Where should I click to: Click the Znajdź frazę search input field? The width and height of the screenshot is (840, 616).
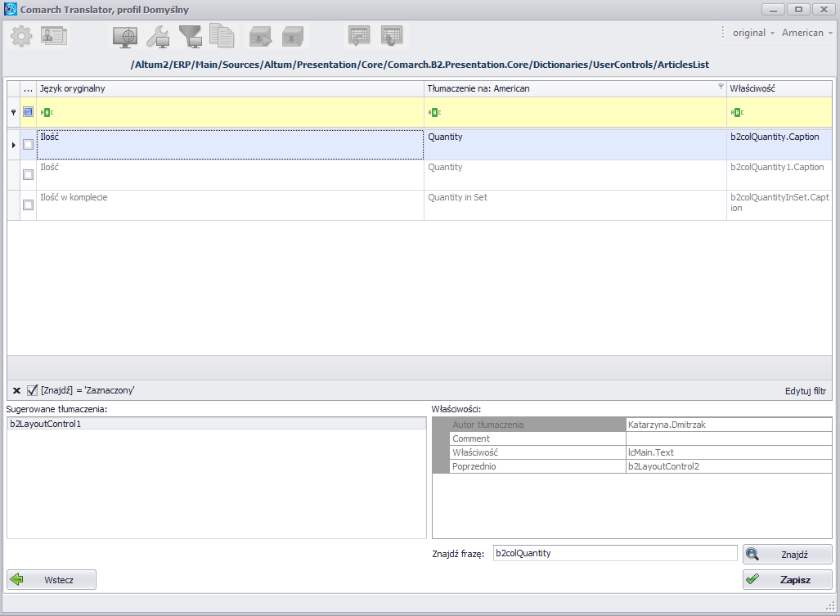pyautogui.click(x=615, y=553)
